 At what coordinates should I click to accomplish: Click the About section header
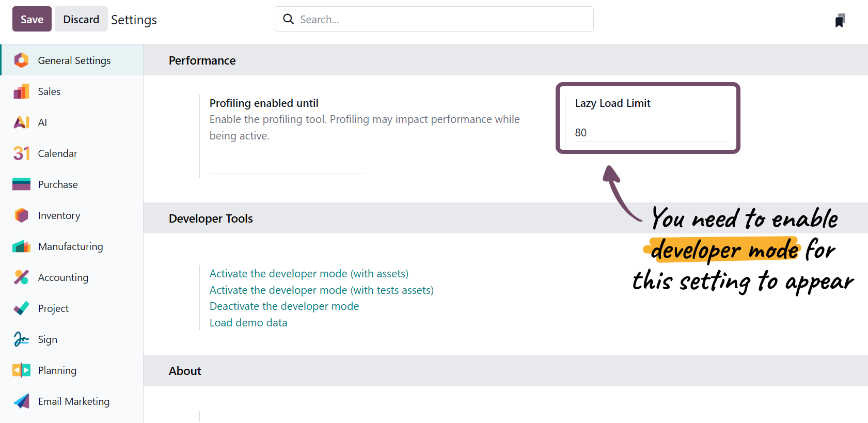tap(506, 370)
